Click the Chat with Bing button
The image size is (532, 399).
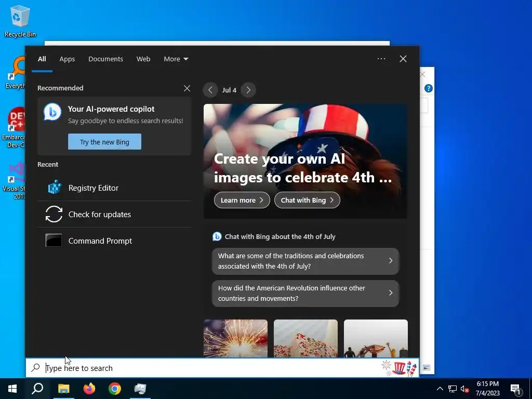point(307,200)
